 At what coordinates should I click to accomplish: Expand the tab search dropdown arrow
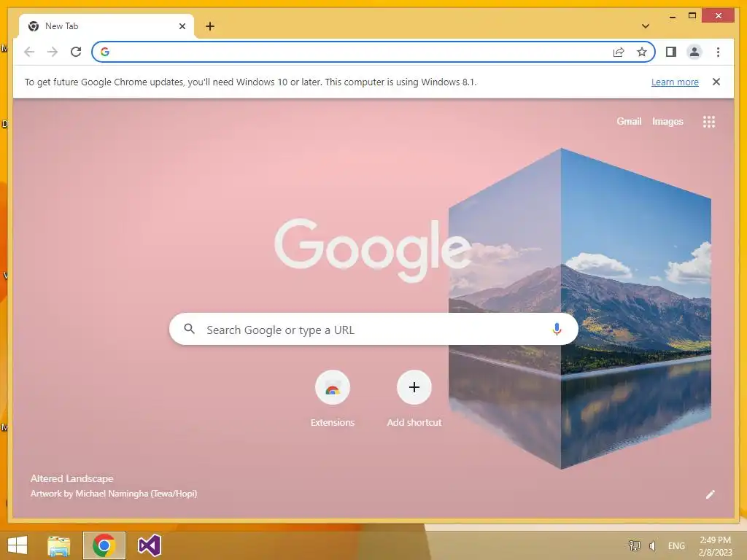pyautogui.click(x=646, y=26)
